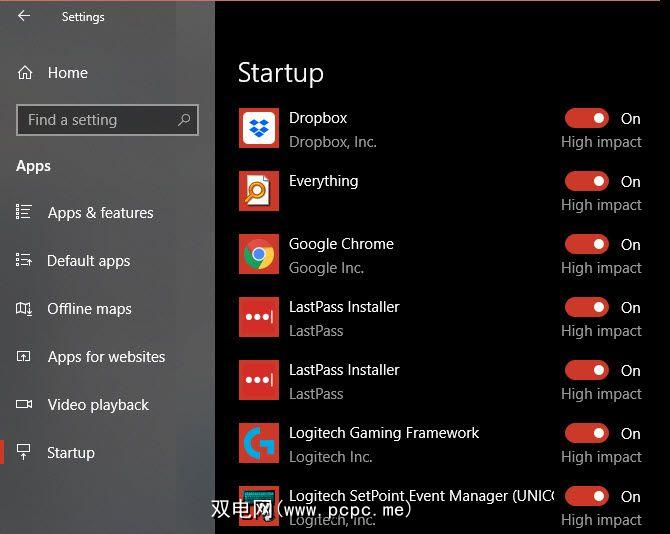Click the Logitech SetPoint Event Manager name
The height and width of the screenshot is (534, 670).
tap(421, 496)
